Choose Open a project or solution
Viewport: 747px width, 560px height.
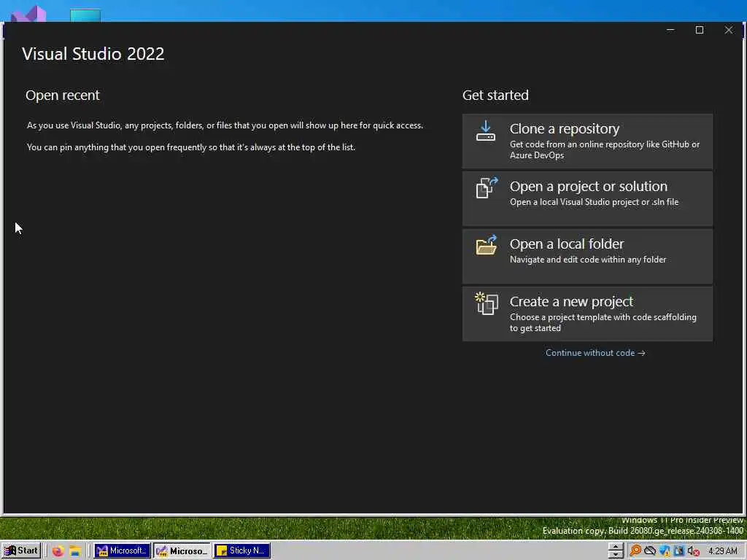tap(587, 198)
